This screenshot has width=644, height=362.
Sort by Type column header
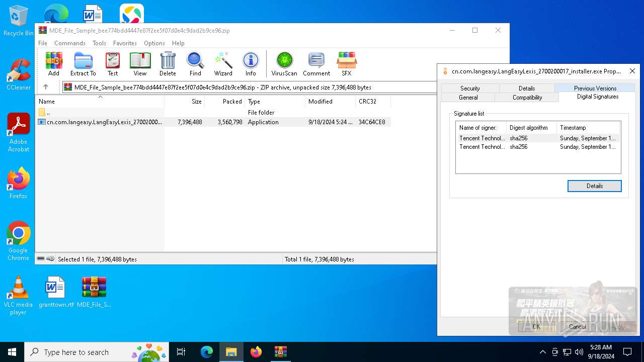275,101
